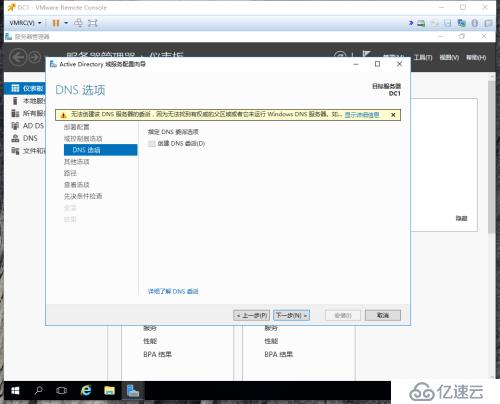Open Task View from the taskbar
The height and width of the screenshot is (404, 500).
(62, 390)
